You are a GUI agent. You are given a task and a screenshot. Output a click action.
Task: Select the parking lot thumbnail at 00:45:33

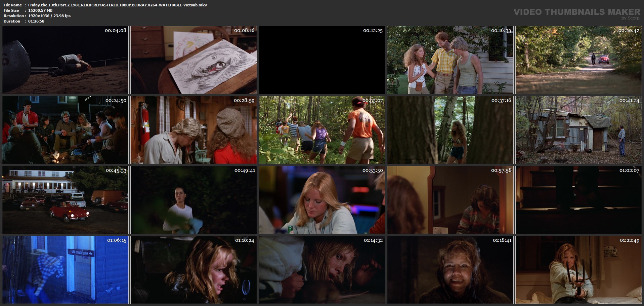(65, 200)
